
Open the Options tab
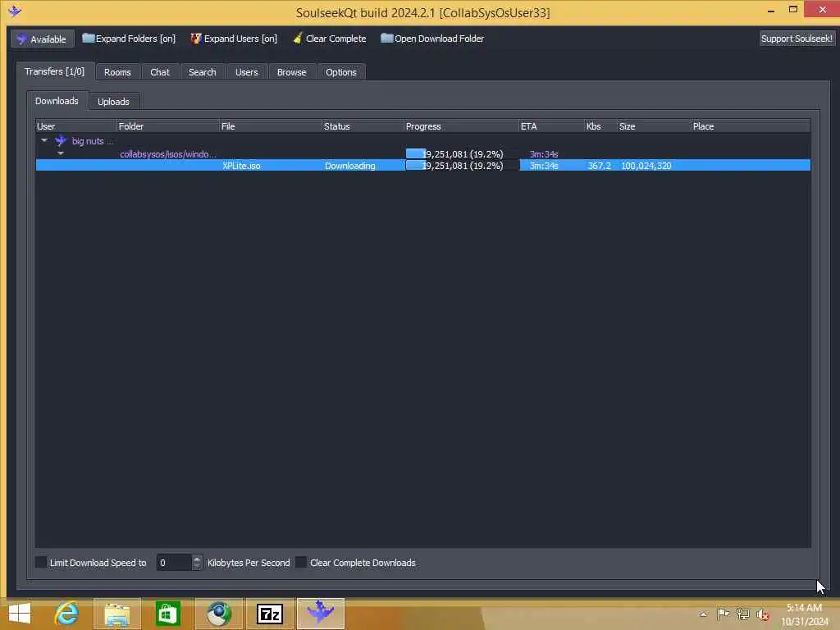340,72
